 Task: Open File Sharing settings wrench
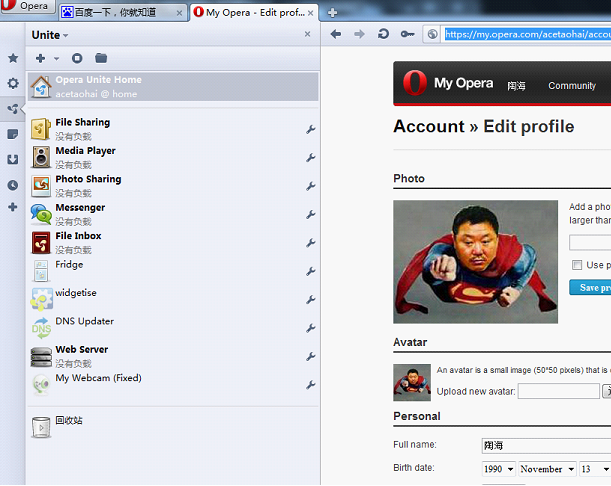pos(311,129)
